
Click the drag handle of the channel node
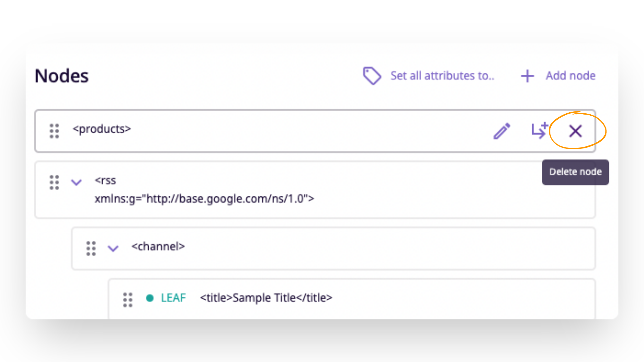pos(91,248)
